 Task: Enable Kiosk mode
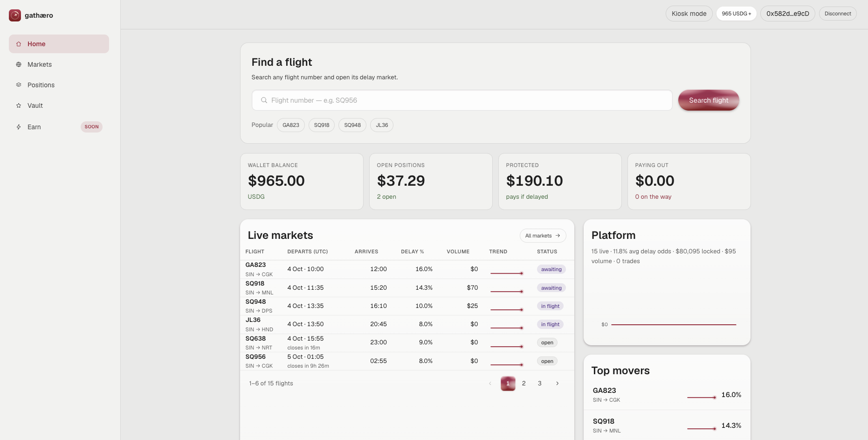[689, 14]
